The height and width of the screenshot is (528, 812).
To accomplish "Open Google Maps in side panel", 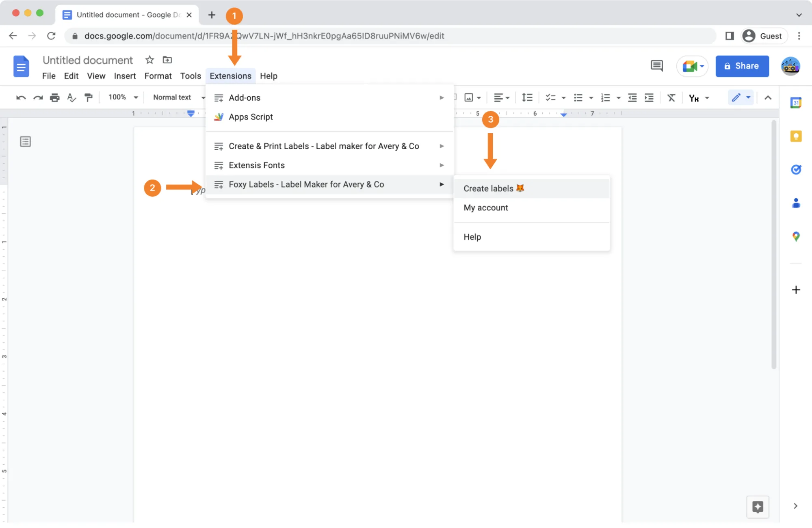I will (x=796, y=236).
